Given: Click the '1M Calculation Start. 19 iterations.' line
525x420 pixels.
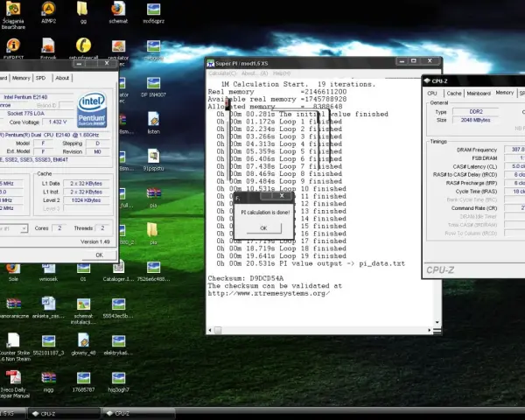Looking at the screenshot, I should tap(298, 84).
